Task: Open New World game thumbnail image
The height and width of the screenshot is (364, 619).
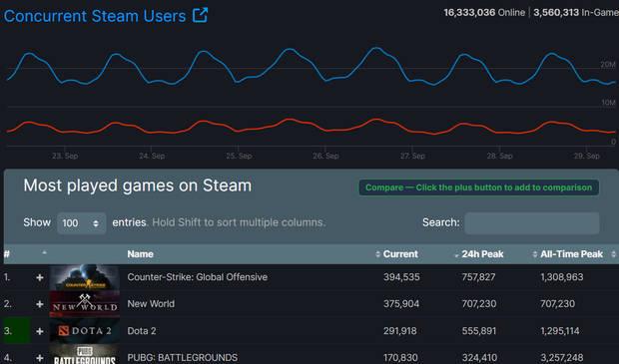Action: (x=85, y=304)
